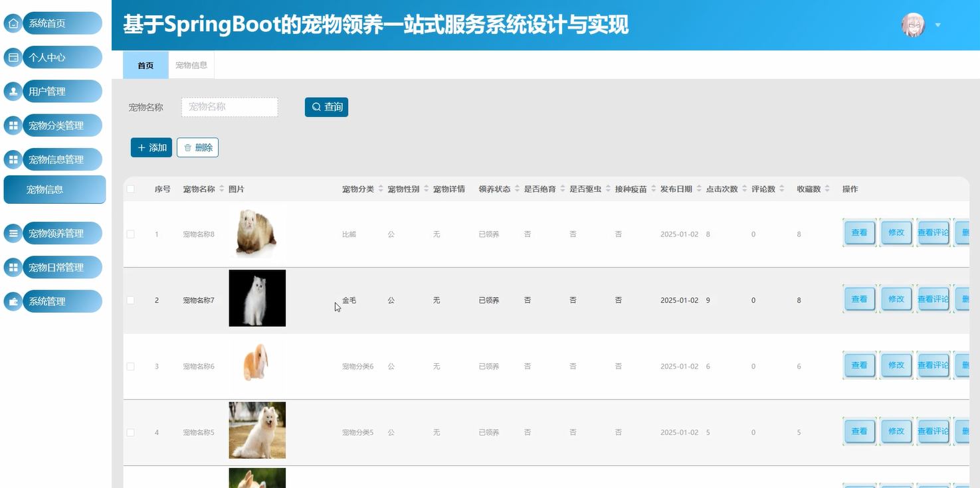Sort by 宠物名称 column arrows
This screenshot has height=488, width=980.
pos(222,189)
